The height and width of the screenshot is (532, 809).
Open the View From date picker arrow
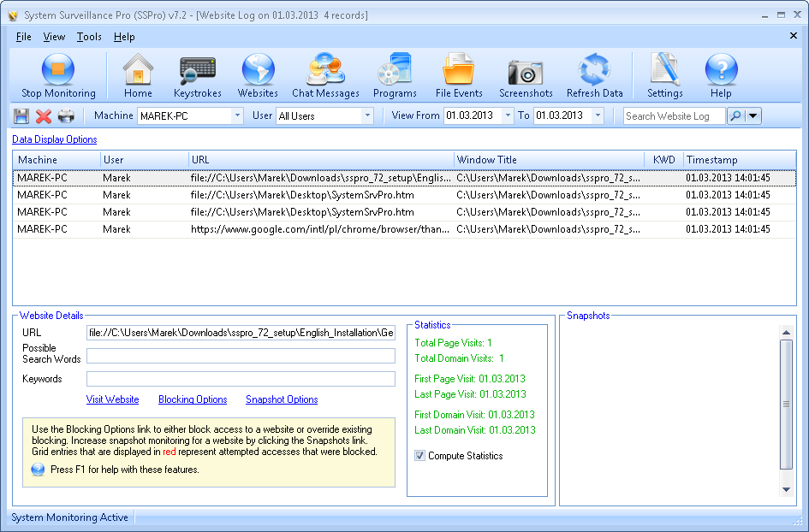(508, 115)
